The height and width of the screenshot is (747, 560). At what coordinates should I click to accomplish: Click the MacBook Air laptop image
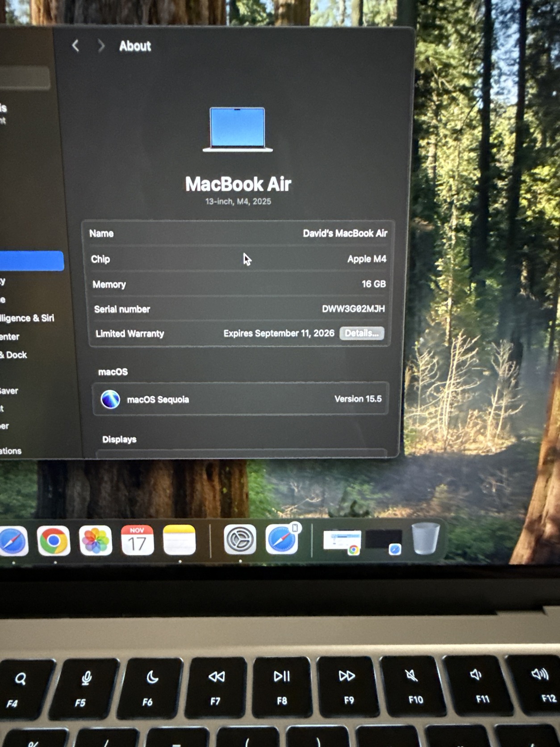pyautogui.click(x=238, y=130)
